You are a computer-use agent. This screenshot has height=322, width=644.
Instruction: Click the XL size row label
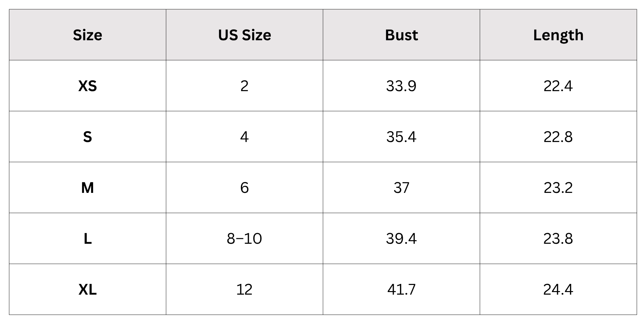pos(88,289)
